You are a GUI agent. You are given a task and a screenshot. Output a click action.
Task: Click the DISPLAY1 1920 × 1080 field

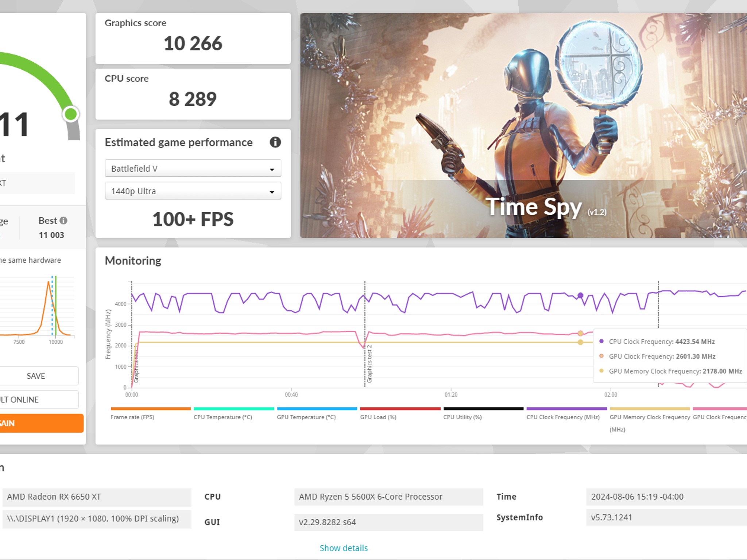pos(97,519)
